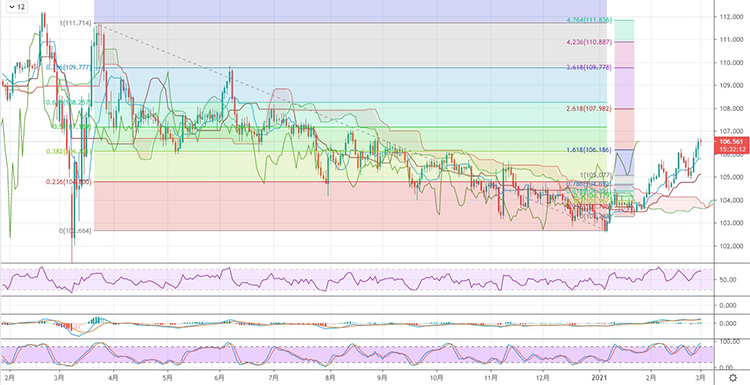Click the 102.000 price axis label

[x=731, y=246]
